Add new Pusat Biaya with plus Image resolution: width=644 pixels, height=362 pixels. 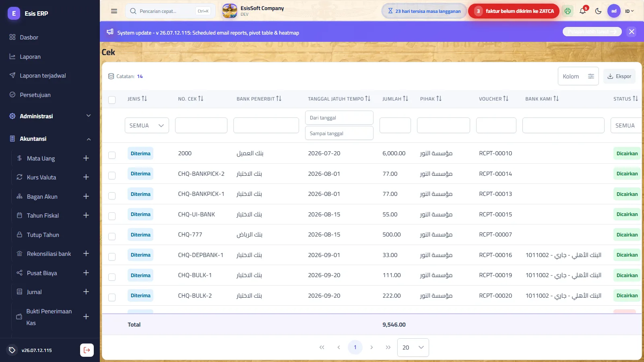(x=86, y=273)
